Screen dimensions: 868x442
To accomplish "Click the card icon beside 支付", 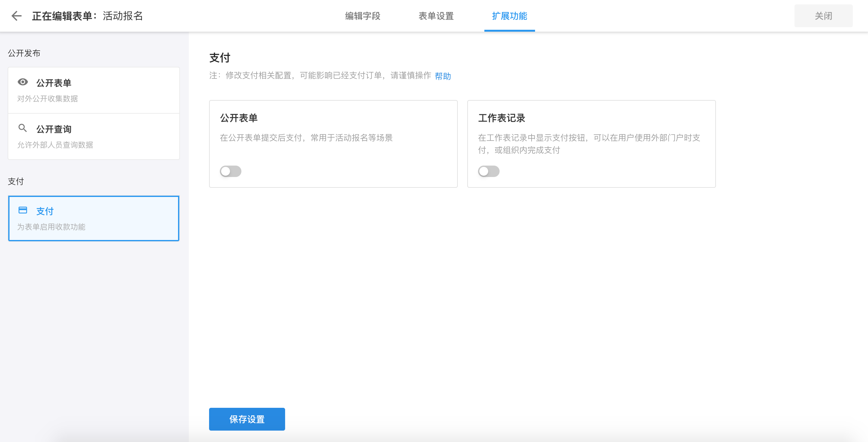I will pos(22,210).
